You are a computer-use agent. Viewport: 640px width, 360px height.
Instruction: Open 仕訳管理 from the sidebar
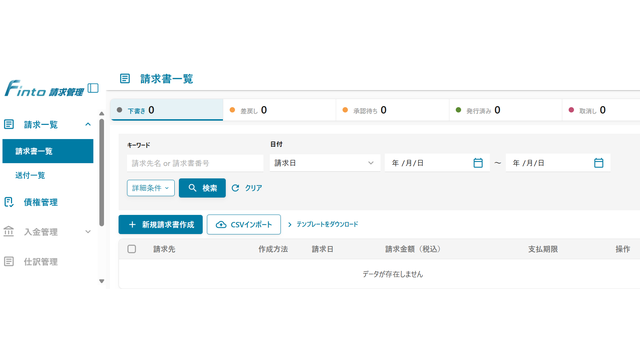[x=40, y=261]
